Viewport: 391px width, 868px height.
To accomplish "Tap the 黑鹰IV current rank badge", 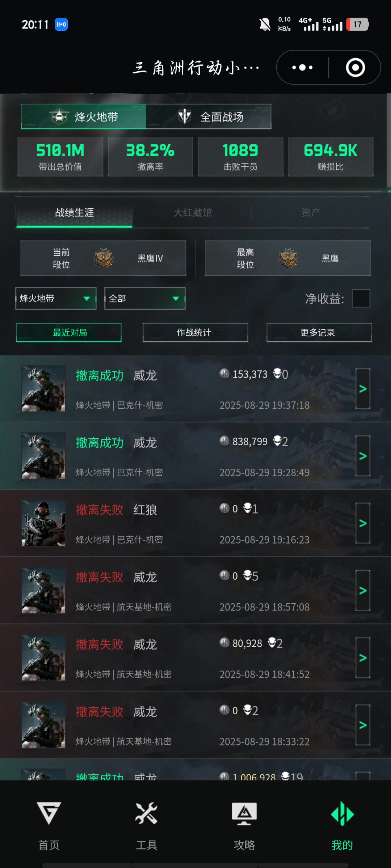I will pyautogui.click(x=104, y=258).
